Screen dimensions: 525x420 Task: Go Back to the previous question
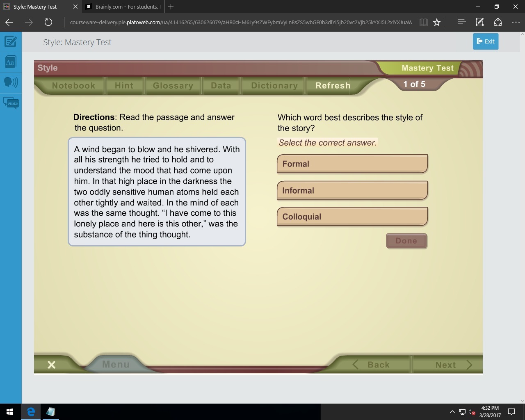(372, 365)
